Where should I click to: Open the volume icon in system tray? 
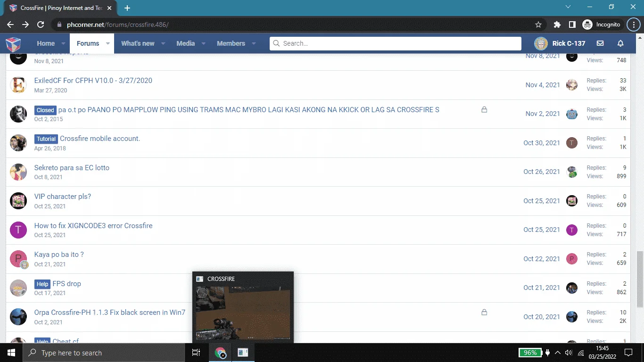click(x=568, y=353)
